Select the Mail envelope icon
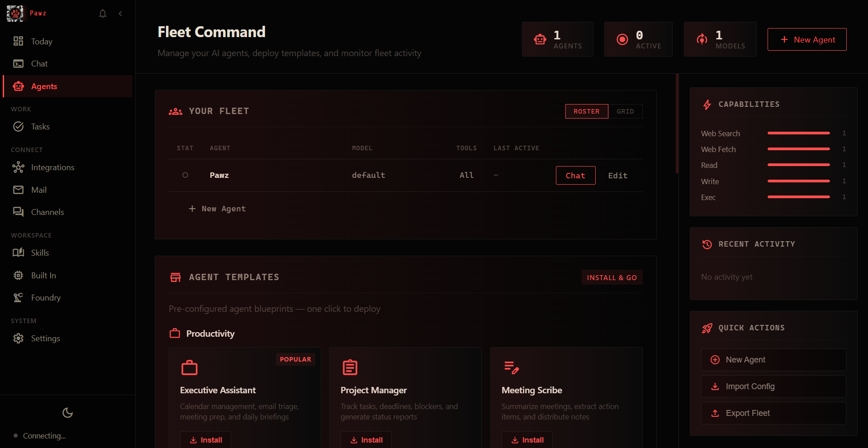Viewport: 868px width, 448px height. click(18, 190)
